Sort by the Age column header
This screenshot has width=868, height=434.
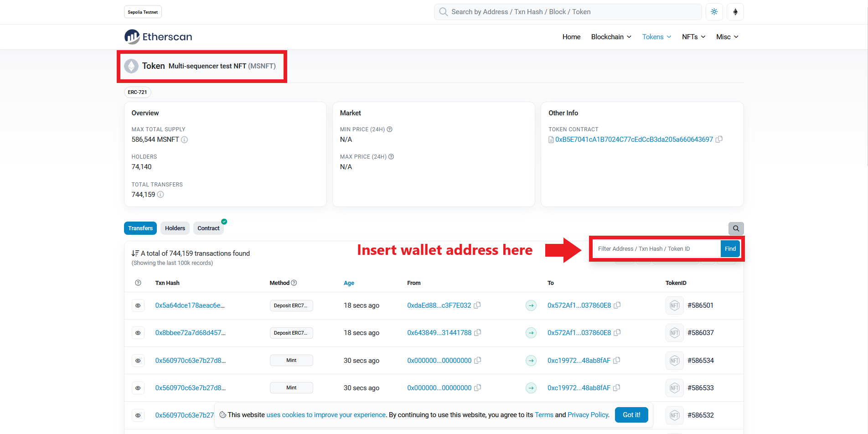click(x=349, y=283)
